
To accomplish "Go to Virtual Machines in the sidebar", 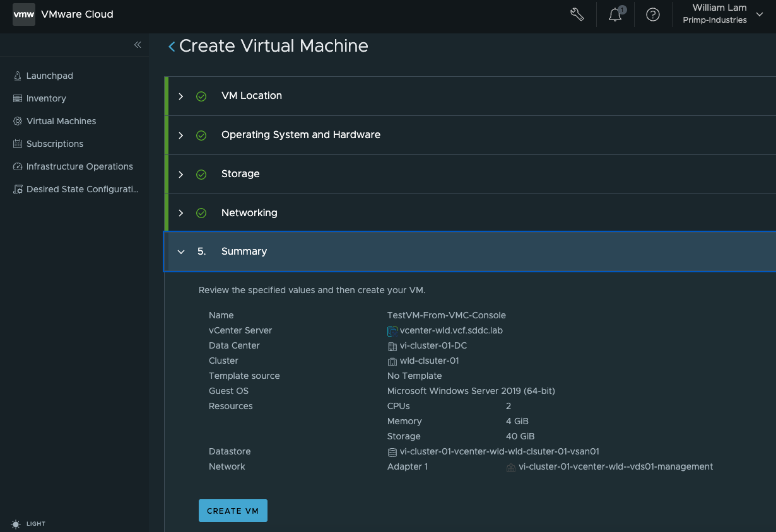I will click(61, 121).
